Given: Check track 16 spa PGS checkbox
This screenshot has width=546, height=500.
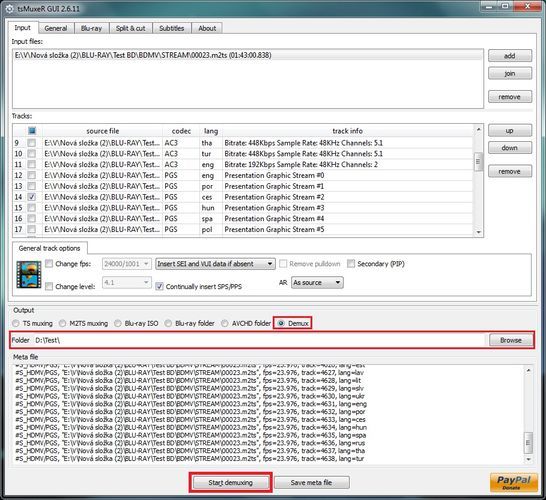Looking at the screenshot, I should coord(32,219).
